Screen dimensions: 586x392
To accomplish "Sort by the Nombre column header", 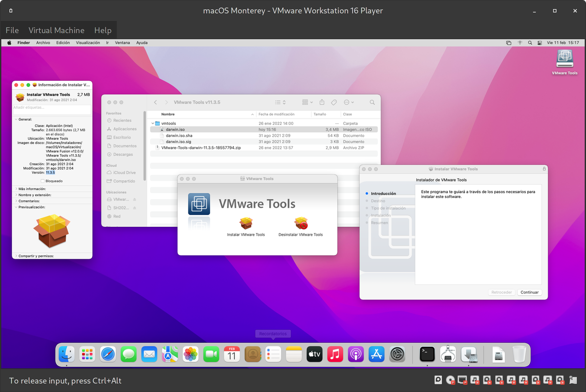I will (168, 114).
